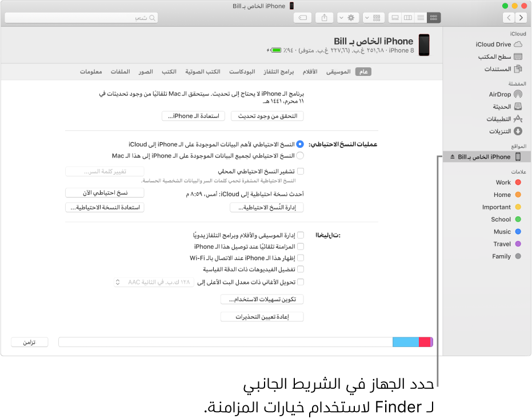Open Applications (التطبيقات) in sidebar
Viewport: 532px width, 419px height.
click(504, 119)
